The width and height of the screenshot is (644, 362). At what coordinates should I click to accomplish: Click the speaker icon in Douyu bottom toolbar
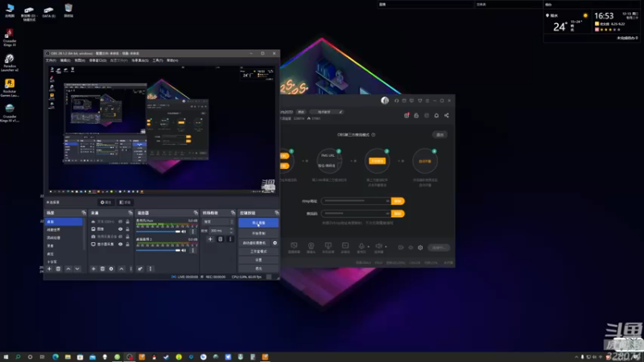378,248
